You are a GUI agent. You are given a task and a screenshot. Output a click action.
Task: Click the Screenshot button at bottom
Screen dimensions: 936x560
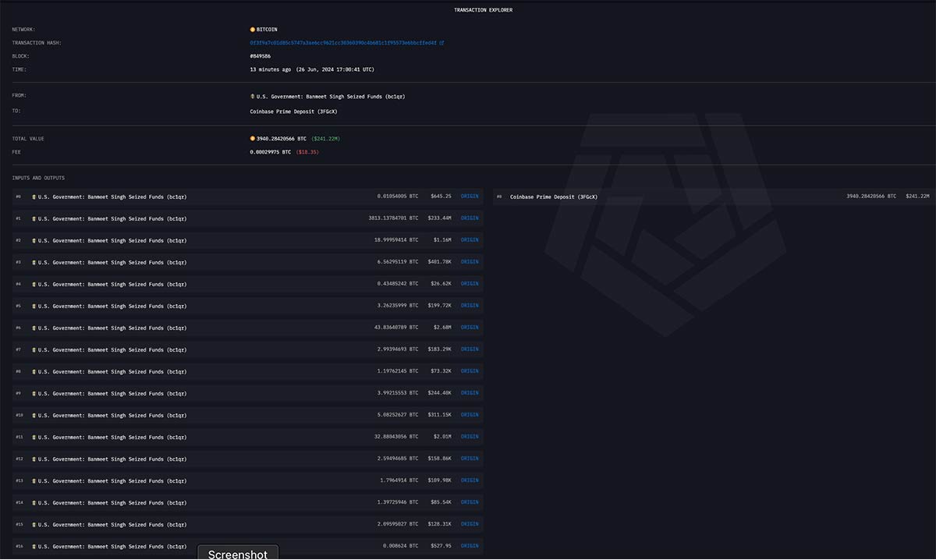(238, 554)
